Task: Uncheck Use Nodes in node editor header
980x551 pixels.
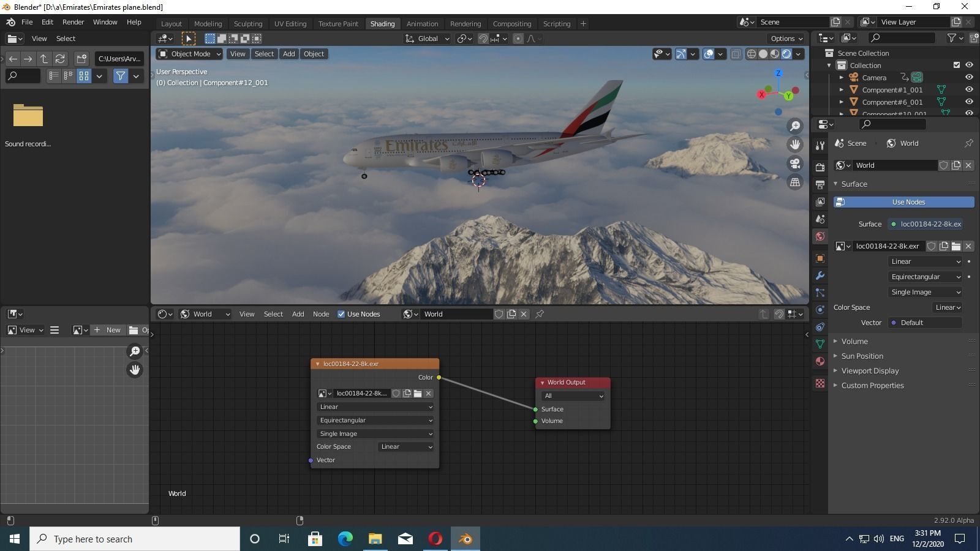Action: tap(341, 314)
